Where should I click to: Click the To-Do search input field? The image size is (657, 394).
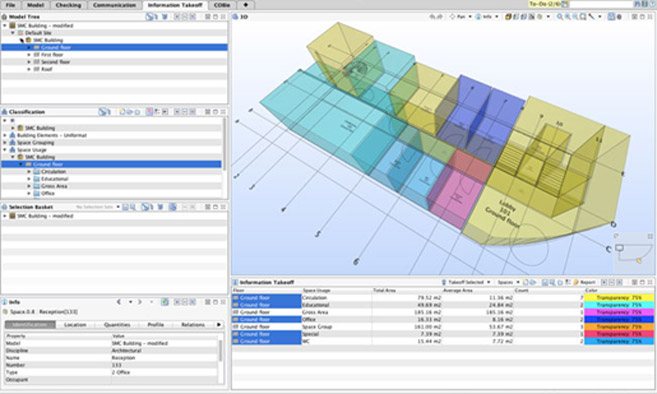pos(601,4)
